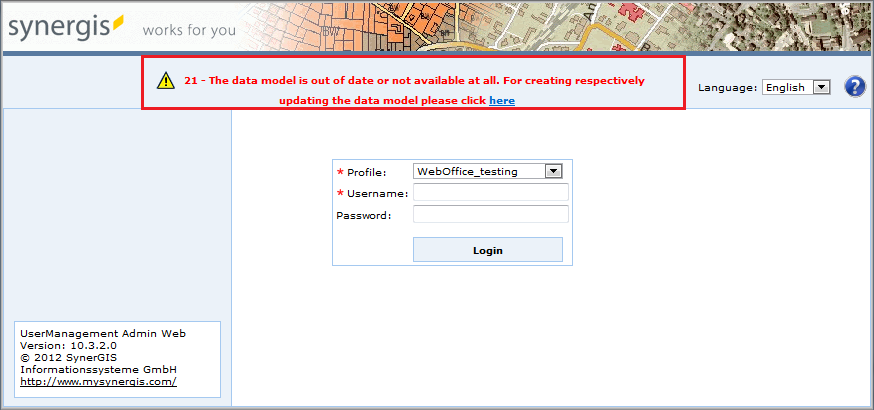Click the red asterisk beside Username
The image size is (874, 410).
pos(340,193)
